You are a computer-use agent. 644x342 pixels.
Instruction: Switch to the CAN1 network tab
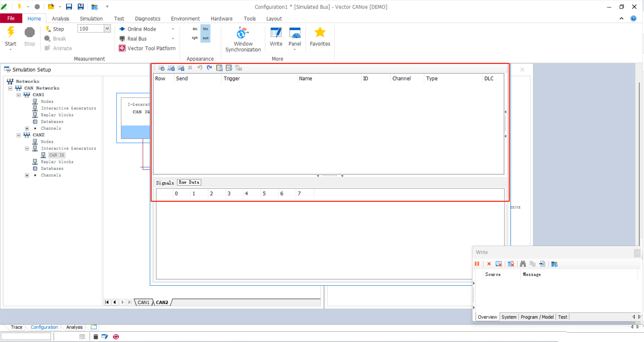pyautogui.click(x=144, y=303)
